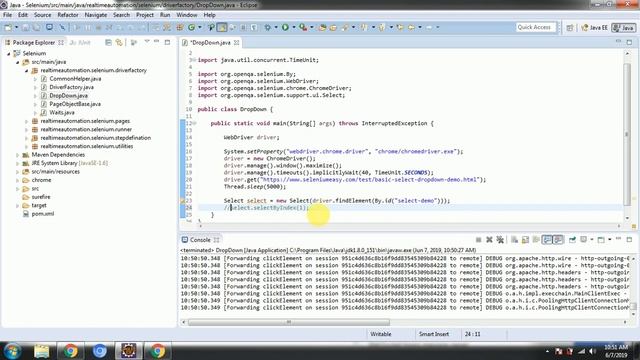Expand realtimeautomation.selenium.pages package
Screen dimensions: 640x360
pos(27,121)
